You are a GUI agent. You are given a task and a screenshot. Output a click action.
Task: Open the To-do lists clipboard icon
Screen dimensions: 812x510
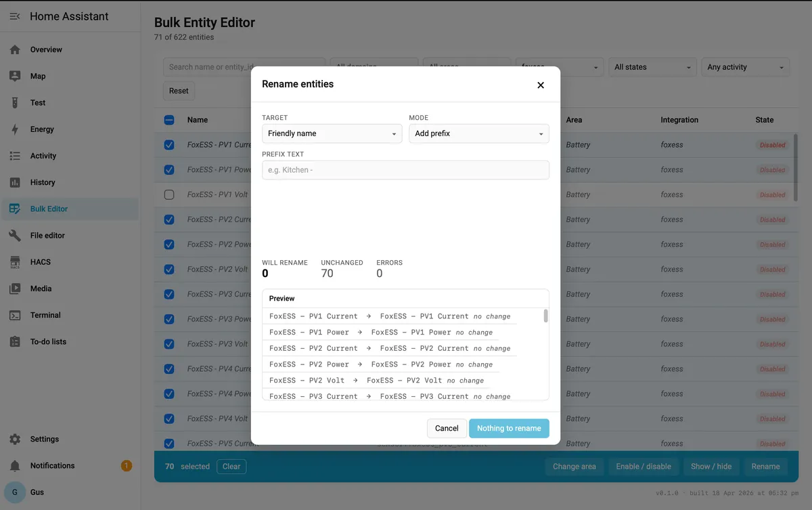pyautogui.click(x=15, y=341)
